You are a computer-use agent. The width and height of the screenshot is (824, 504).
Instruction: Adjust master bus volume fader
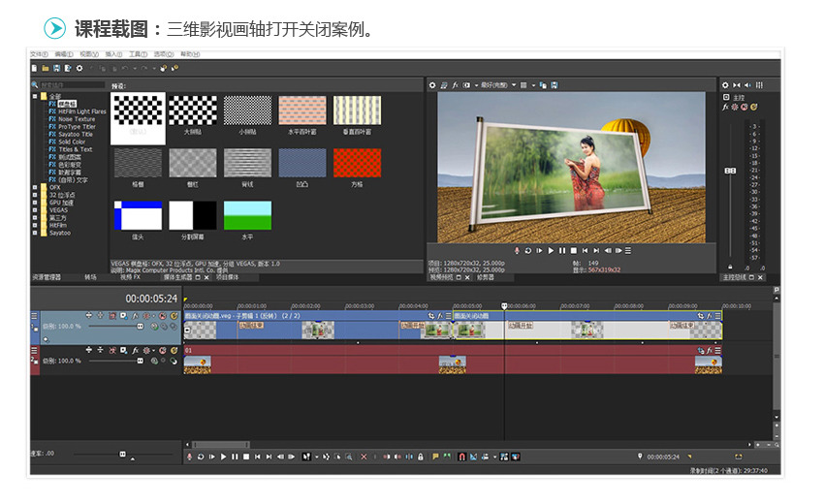coord(730,171)
